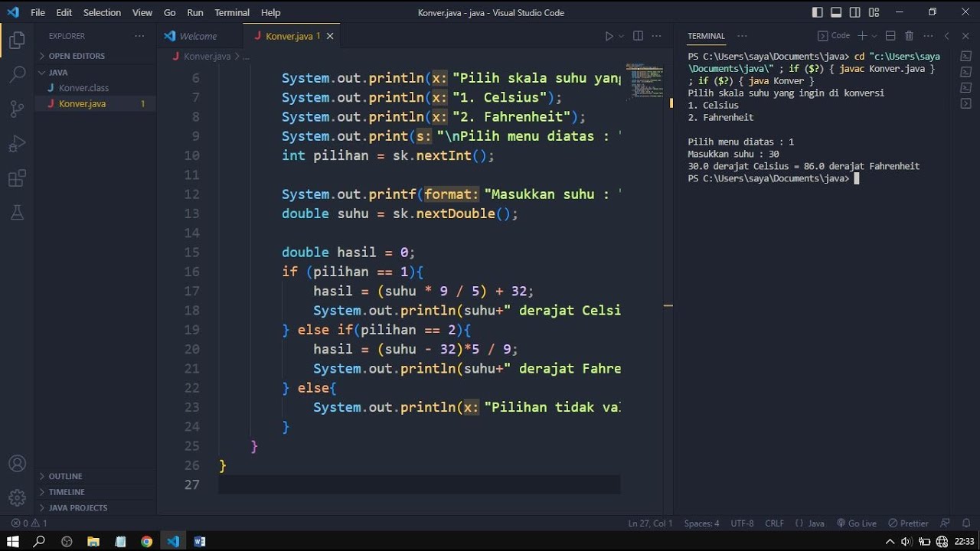Create a new terminal with plus icon
This screenshot has height=551, width=980.
862,36
